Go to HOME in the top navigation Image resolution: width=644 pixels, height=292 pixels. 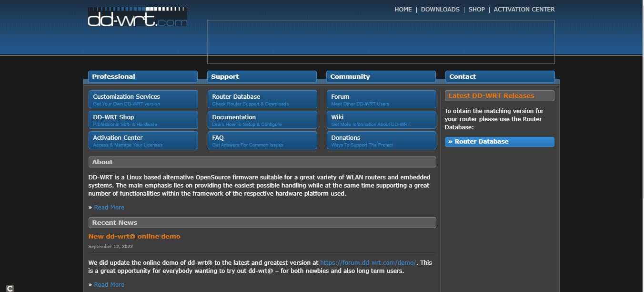click(x=403, y=10)
